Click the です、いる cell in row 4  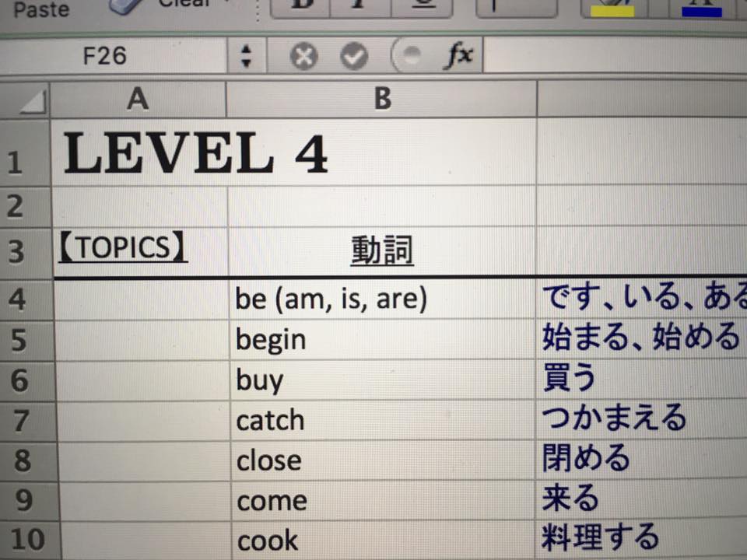(642, 299)
